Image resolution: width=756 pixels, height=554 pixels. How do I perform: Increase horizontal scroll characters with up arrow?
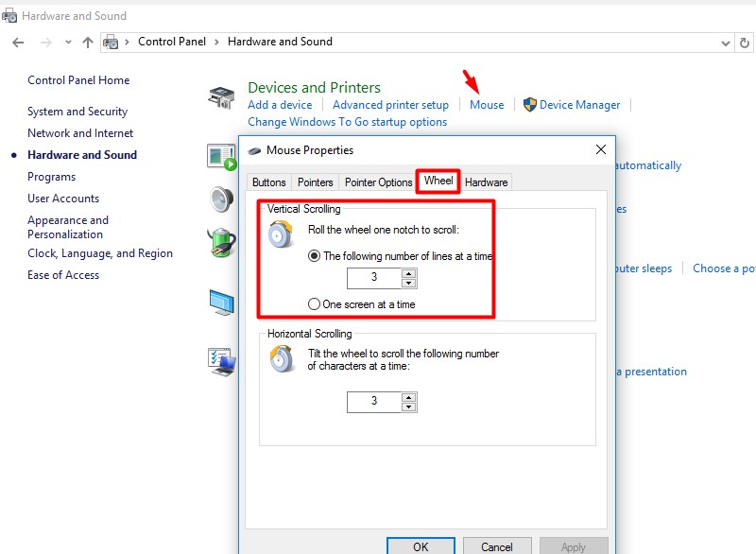pos(409,397)
